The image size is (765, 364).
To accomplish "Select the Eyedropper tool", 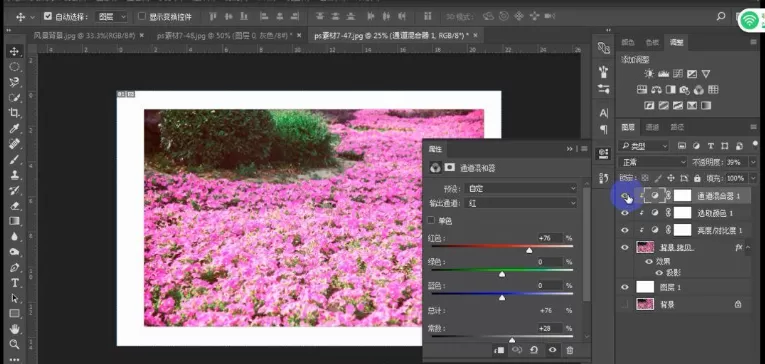I will (14, 128).
